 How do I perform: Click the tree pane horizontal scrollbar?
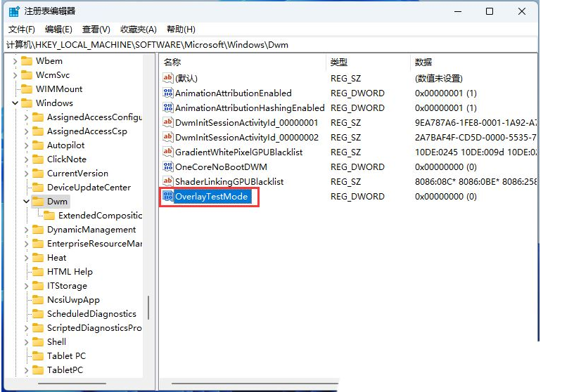(72, 384)
